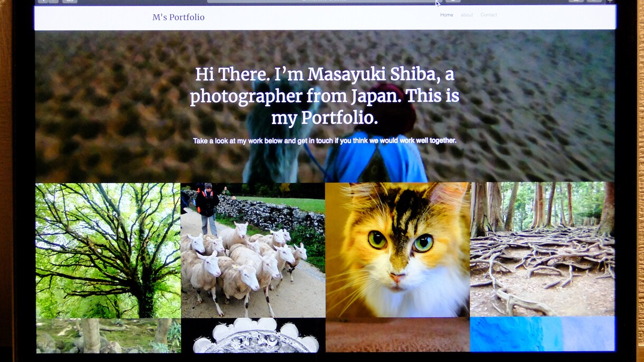The height and width of the screenshot is (362, 644).
Task: Click the 'Take a look at my work' subtitle
Action: [x=325, y=141]
